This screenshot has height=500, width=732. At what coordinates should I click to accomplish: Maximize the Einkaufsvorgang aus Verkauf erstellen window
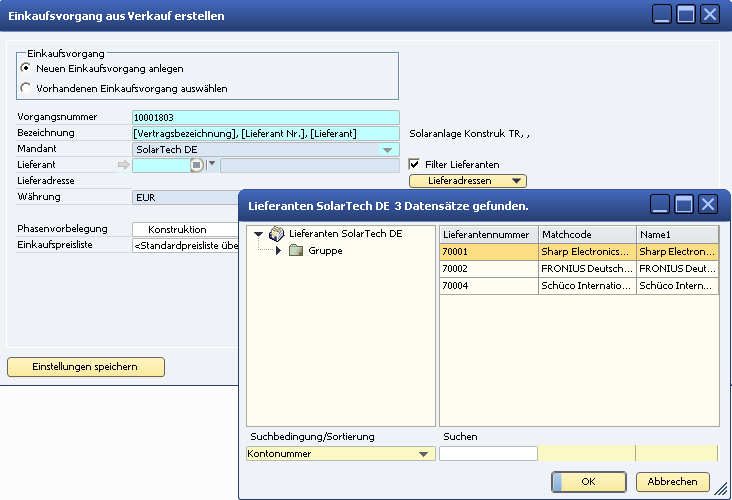click(685, 14)
